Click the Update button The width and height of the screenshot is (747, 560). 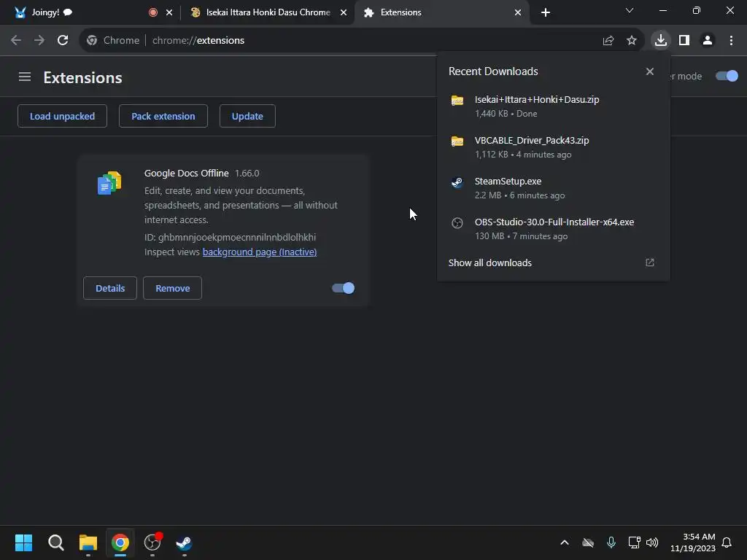247,116
